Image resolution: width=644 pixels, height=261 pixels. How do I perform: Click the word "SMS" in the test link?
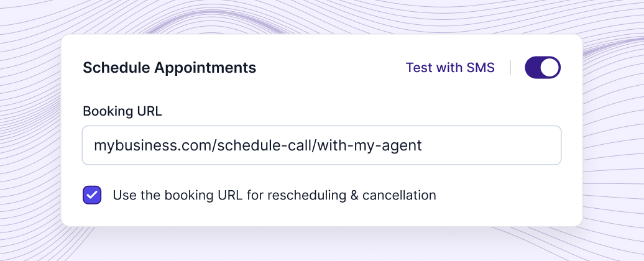click(x=481, y=68)
